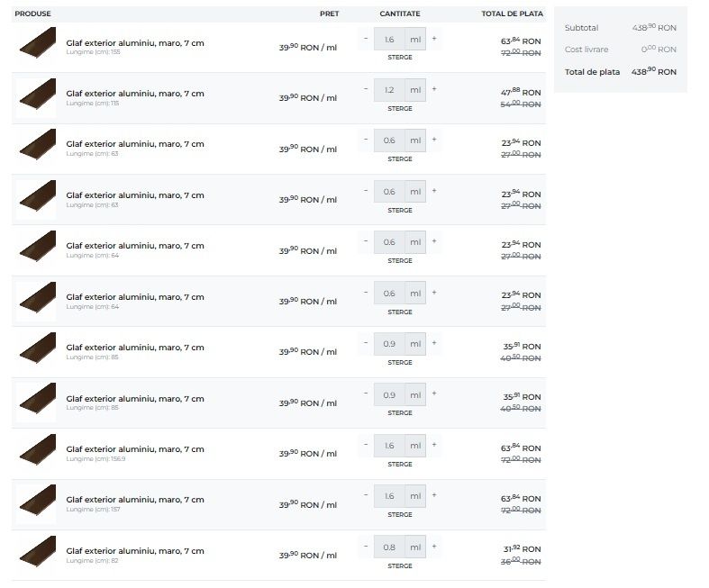Increase quantity for the 82 cm item
Screen dimensions: 709x588
click(x=434, y=547)
